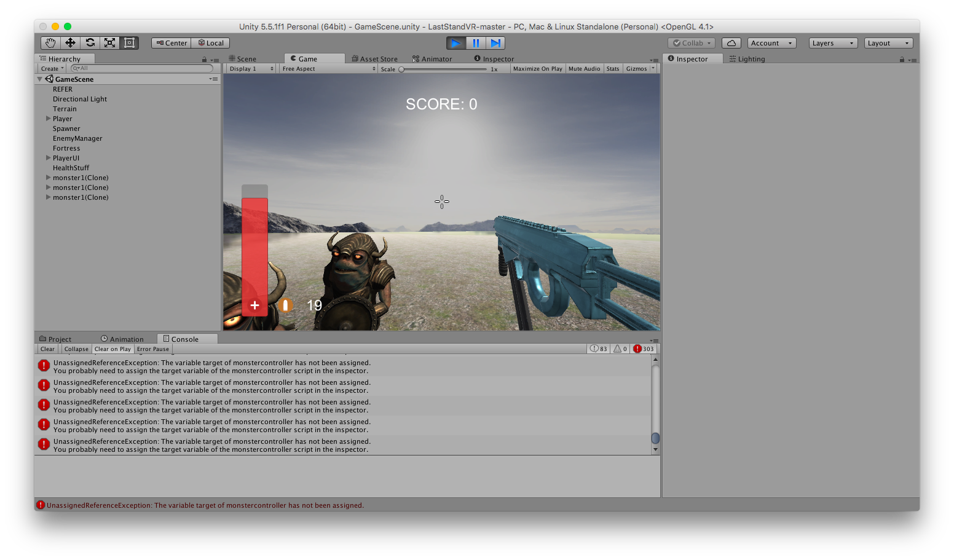Focus the Hierarchy search field
Screen dimensions: 954x560
tap(142, 68)
